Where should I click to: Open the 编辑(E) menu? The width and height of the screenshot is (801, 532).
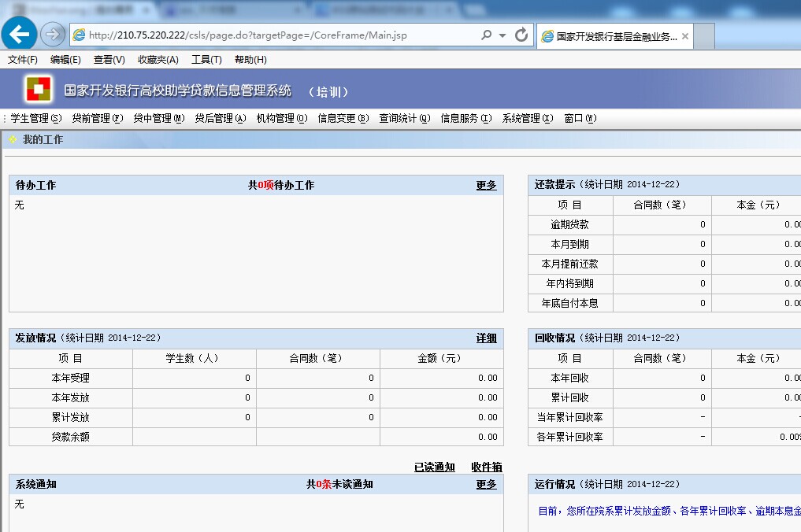tap(65, 60)
